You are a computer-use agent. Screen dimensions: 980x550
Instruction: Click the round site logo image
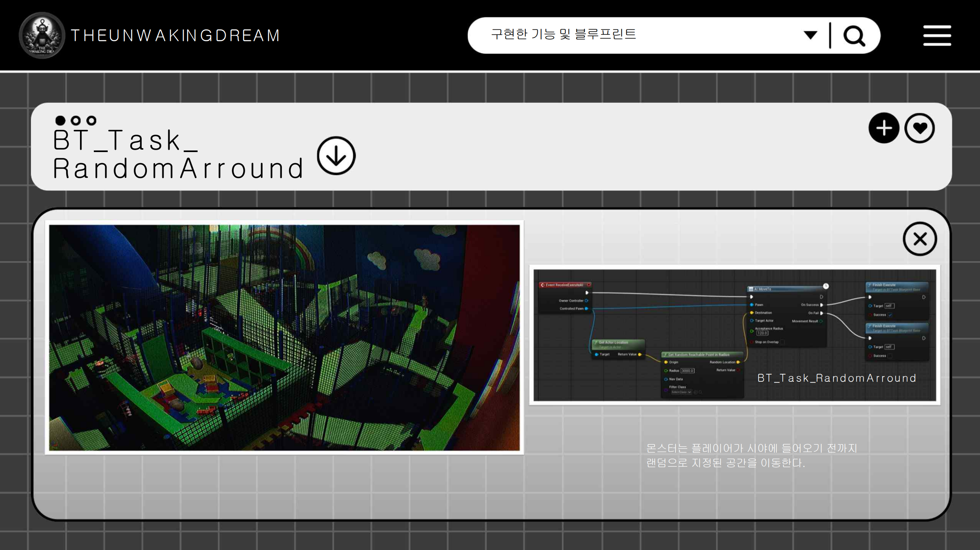pos(42,36)
